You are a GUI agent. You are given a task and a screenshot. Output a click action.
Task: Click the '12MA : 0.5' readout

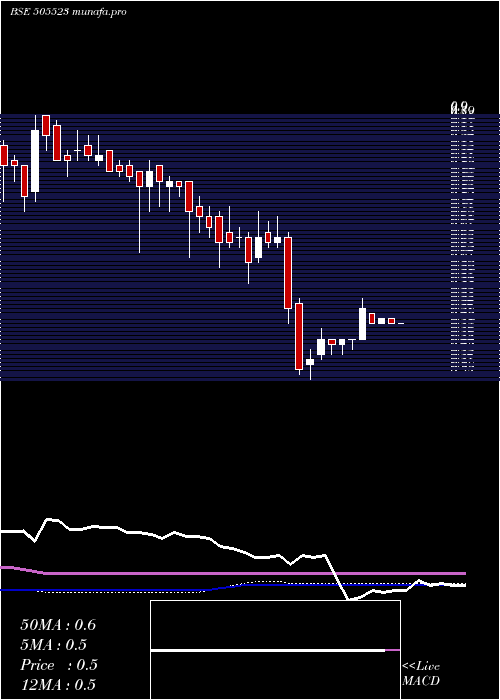point(58,685)
